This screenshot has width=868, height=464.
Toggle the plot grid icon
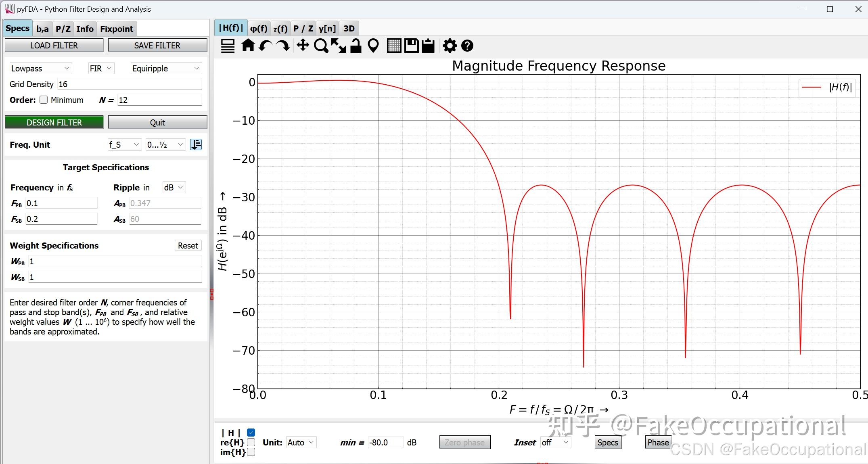(394, 46)
